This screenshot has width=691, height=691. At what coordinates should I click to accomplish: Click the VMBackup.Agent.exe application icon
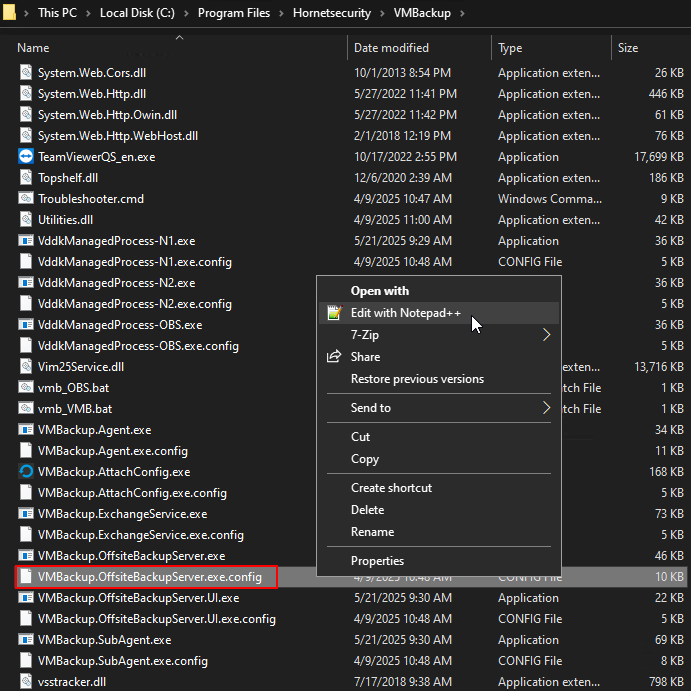click(x=26, y=430)
